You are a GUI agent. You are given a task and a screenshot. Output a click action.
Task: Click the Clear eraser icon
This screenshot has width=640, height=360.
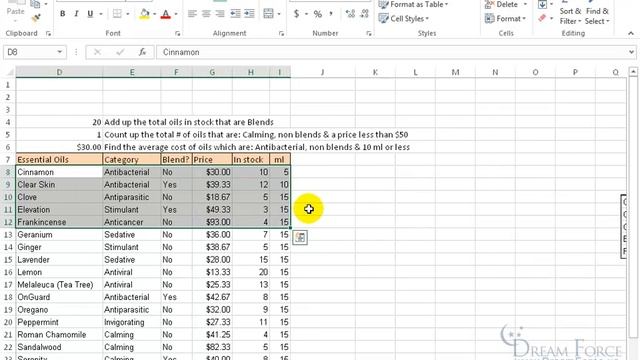[542, 18]
